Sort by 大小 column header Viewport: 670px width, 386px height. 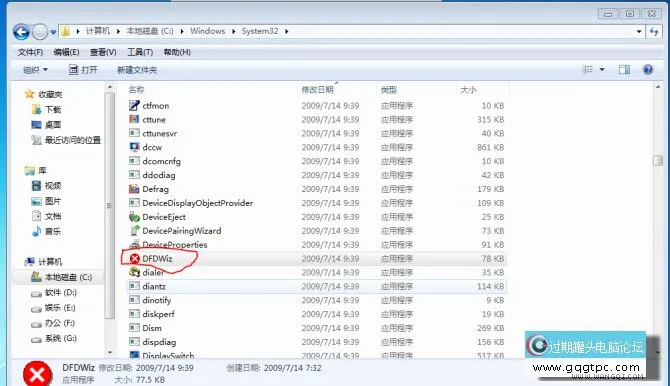(x=468, y=90)
